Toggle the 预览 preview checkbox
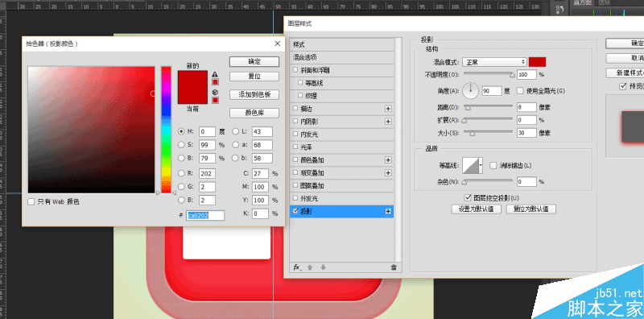644x319 pixels. (622, 86)
